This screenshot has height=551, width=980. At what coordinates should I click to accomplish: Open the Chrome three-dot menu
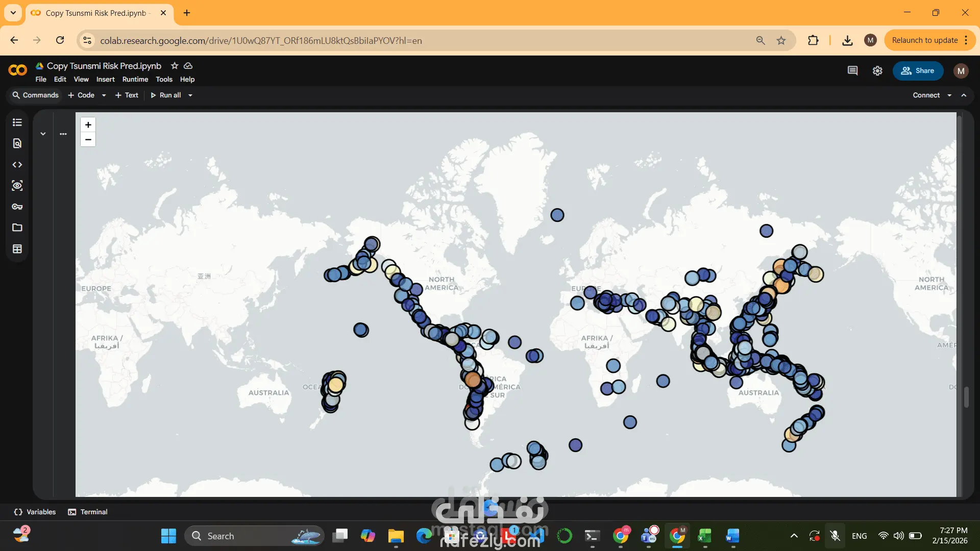point(966,40)
